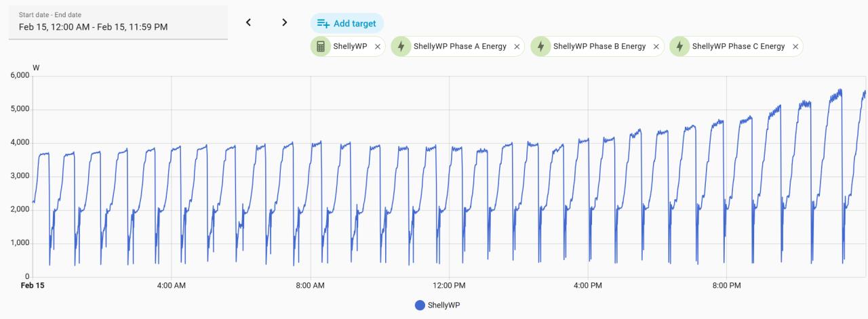Click the ShellyWP calculator chip icon

[321, 47]
